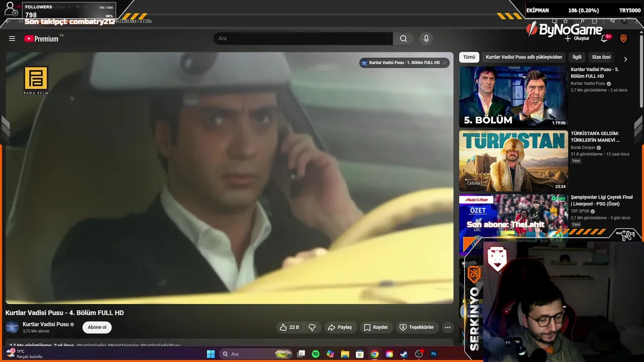Click the video player to pause
The image size is (644, 362).
(x=229, y=178)
